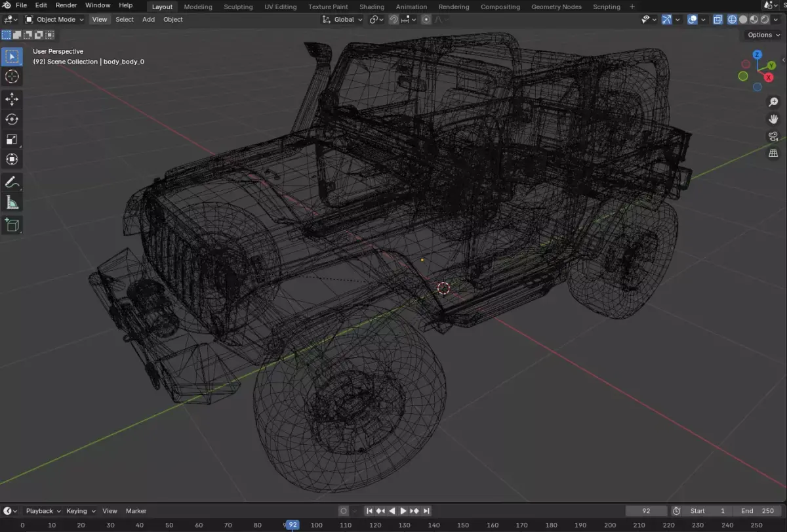
Task: Activate the Cursor tool
Action: [x=12, y=77]
